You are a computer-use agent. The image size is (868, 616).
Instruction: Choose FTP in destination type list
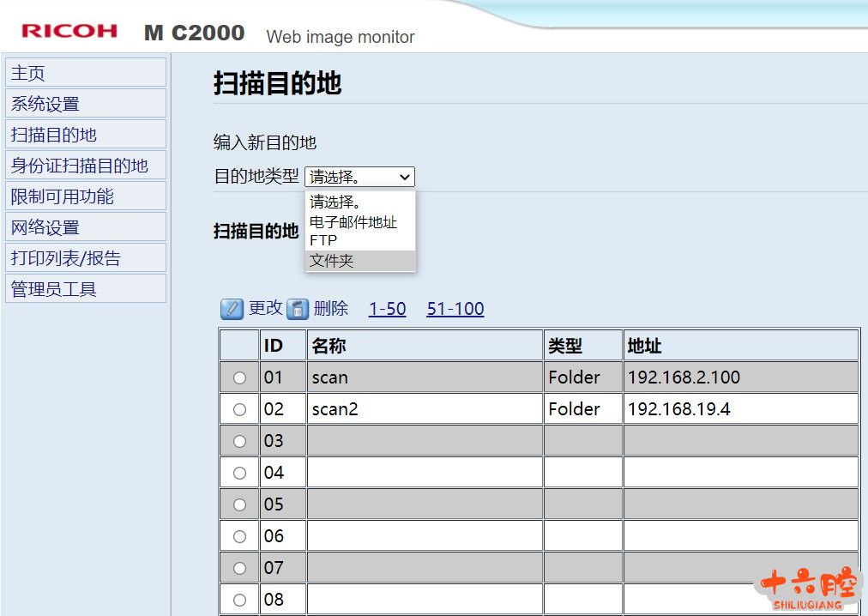click(x=323, y=241)
